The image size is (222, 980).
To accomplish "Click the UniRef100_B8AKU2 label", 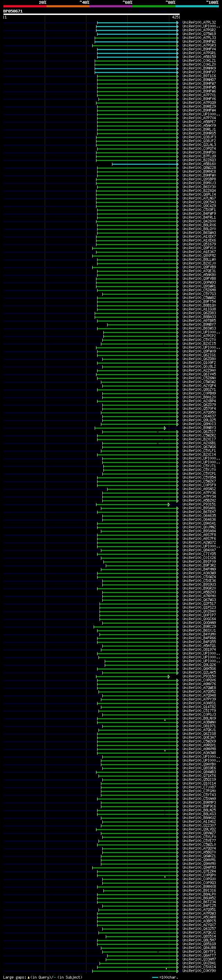I will coord(199,818).
